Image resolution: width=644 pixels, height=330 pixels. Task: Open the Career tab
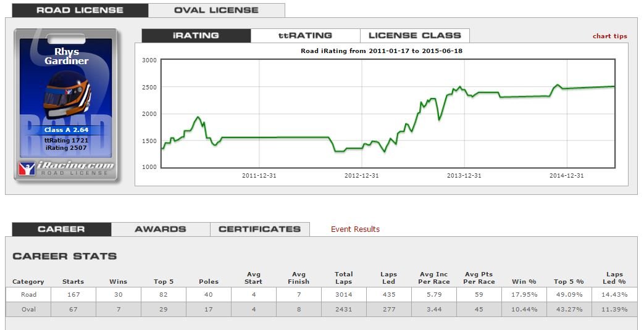point(62,229)
